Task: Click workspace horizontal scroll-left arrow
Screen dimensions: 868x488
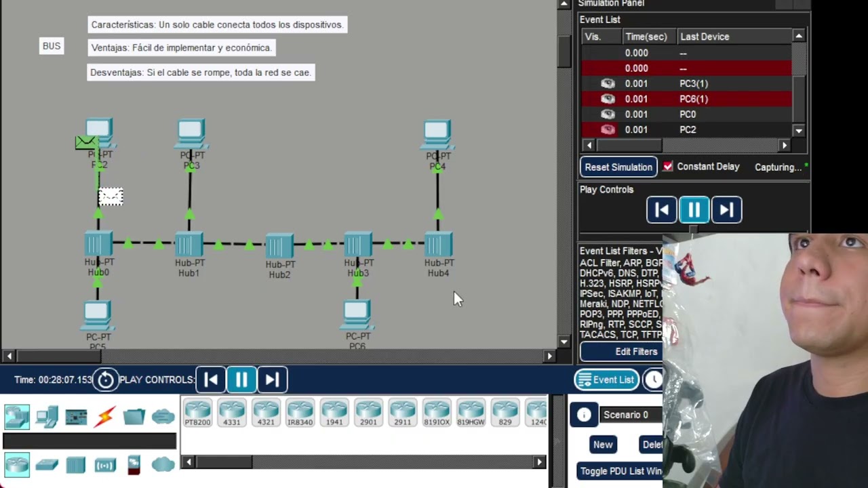Action: (9, 356)
